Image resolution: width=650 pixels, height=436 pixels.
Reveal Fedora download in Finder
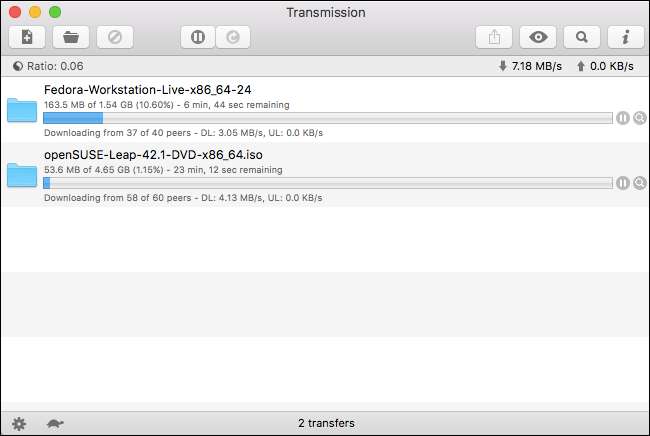click(639, 118)
